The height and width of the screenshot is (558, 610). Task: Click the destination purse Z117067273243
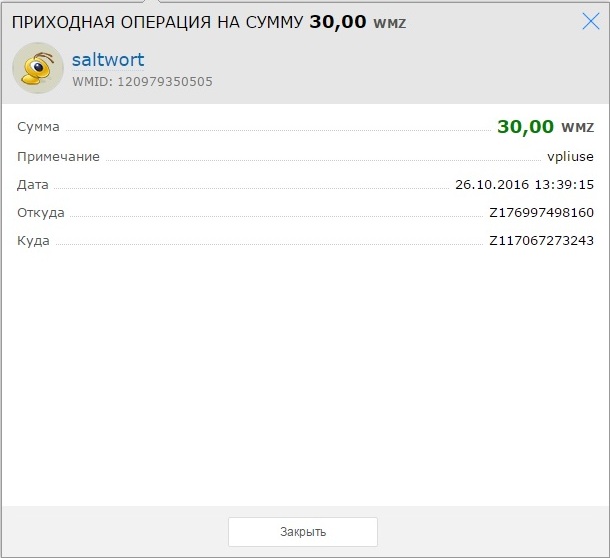[542, 240]
